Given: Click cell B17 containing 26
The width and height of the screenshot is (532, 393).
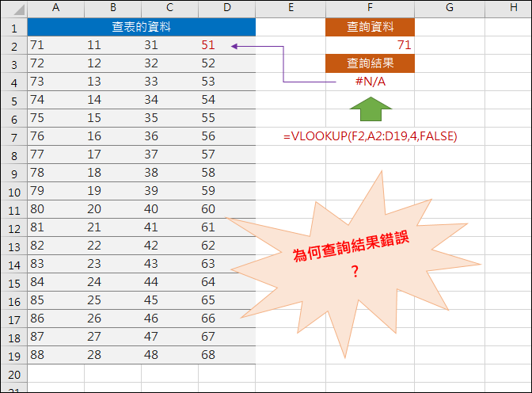Looking at the screenshot, I should (113, 319).
